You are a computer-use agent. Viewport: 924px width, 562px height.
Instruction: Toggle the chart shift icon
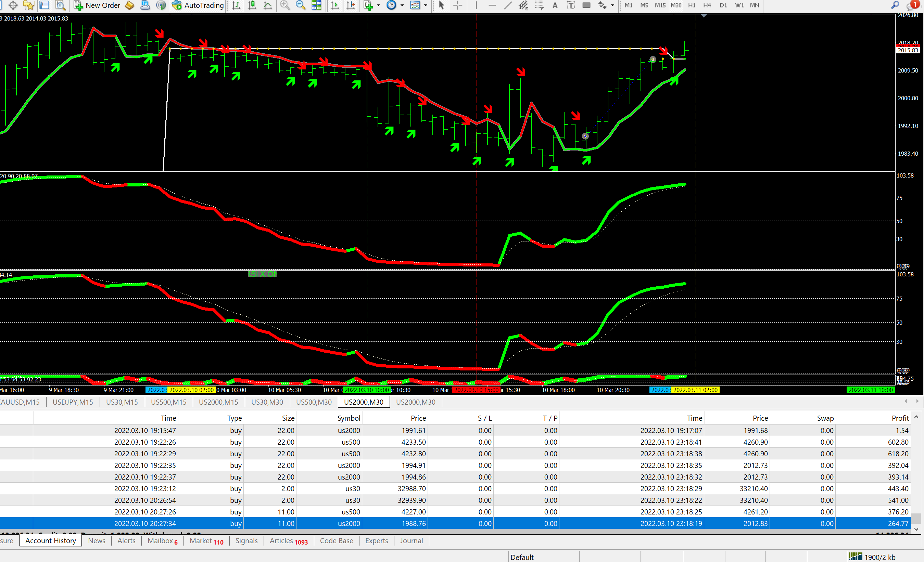pyautogui.click(x=351, y=5)
